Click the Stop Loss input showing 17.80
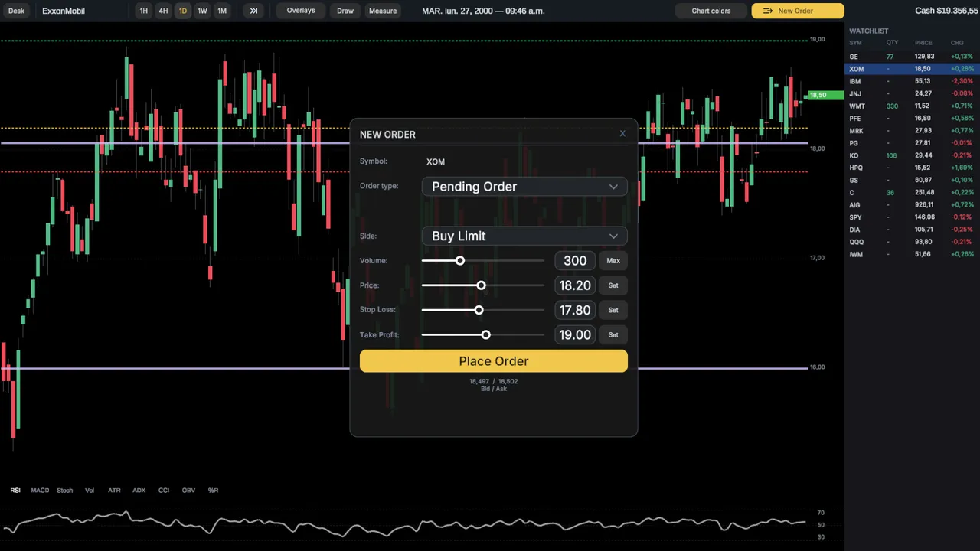Screen dimensions: 980x551 tap(575, 310)
